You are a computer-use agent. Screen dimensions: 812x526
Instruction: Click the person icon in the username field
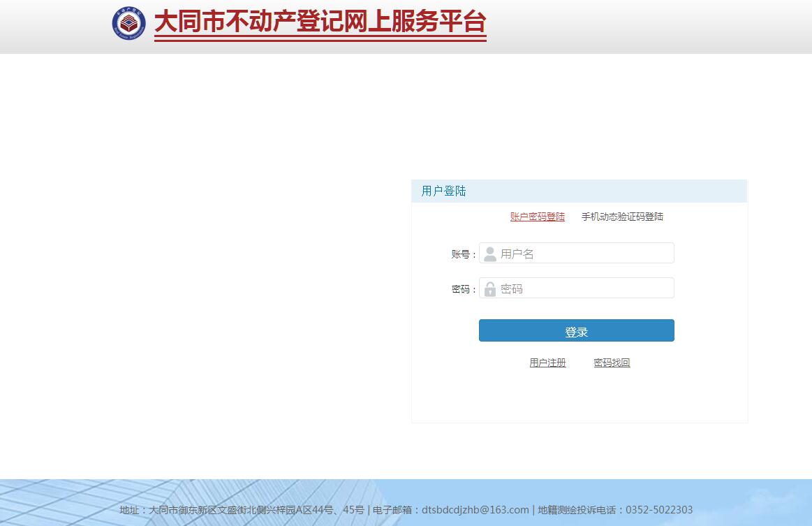click(490, 254)
